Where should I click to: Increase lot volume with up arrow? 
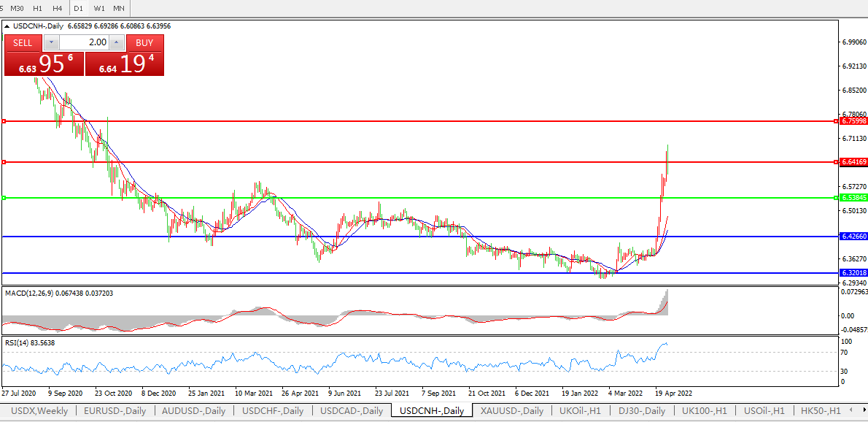pos(117,42)
